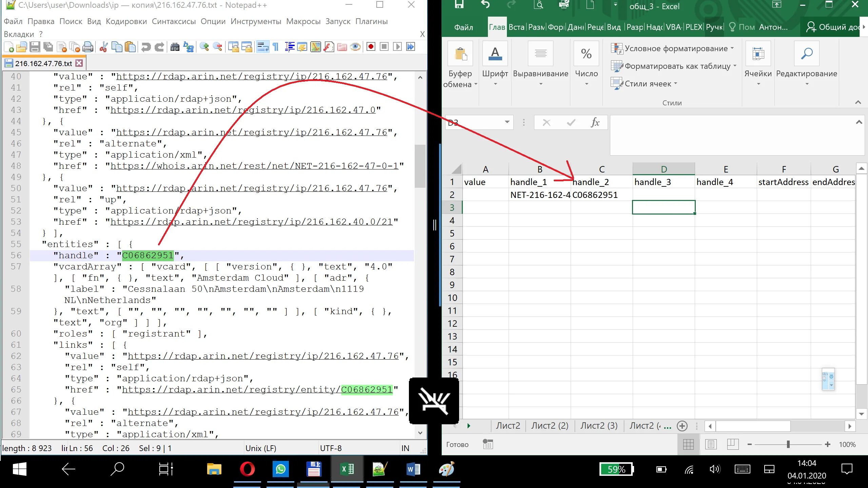
Task: Click the Insert Function fx icon
Action: pyautogui.click(x=595, y=122)
